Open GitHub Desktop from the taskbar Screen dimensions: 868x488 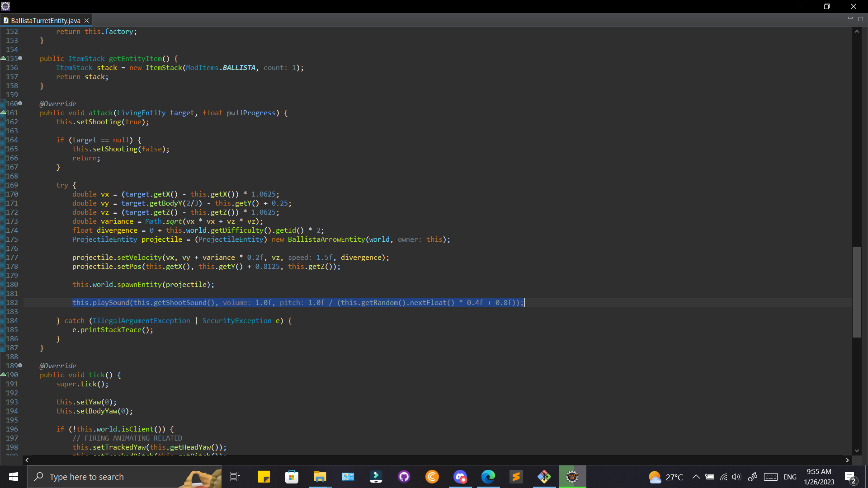404,477
